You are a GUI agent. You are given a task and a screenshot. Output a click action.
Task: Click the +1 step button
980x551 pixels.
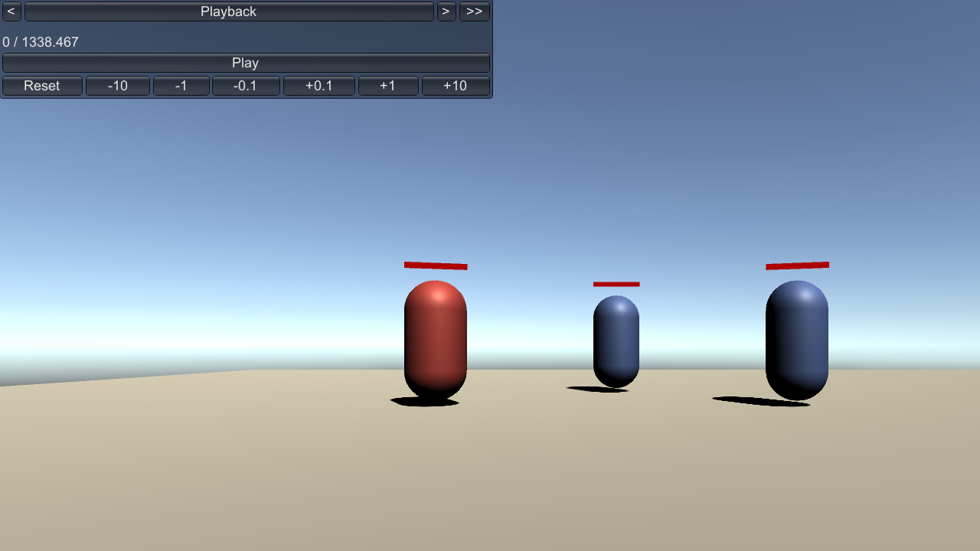coord(387,86)
